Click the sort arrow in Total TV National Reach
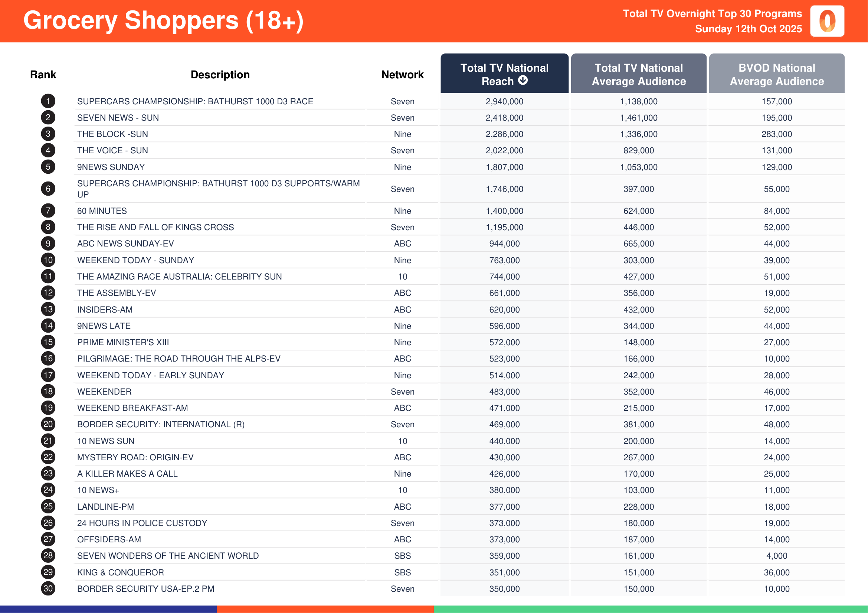This screenshot has height=614, width=868. point(523,80)
